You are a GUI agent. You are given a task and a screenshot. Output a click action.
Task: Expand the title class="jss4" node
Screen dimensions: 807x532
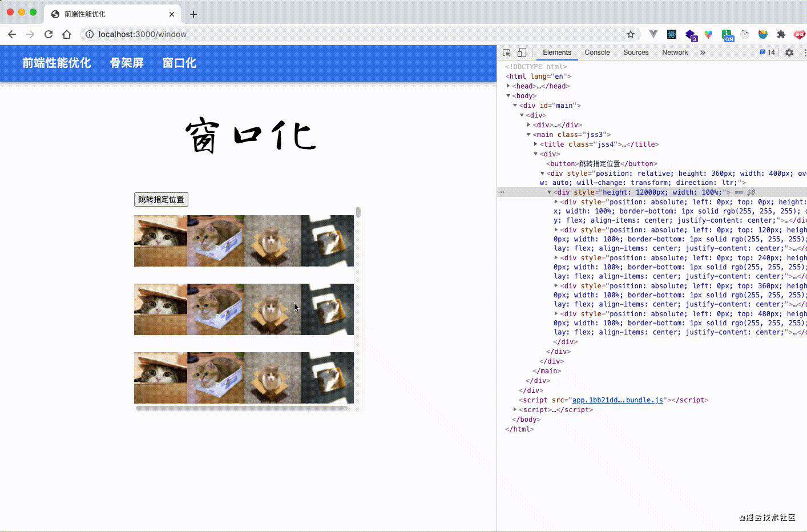tap(535, 144)
